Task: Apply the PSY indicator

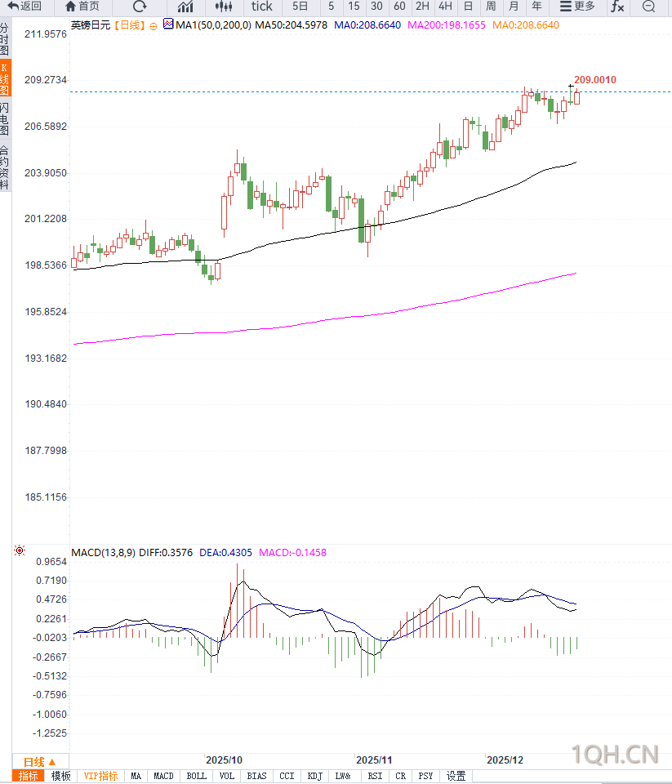Action: pos(425,776)
